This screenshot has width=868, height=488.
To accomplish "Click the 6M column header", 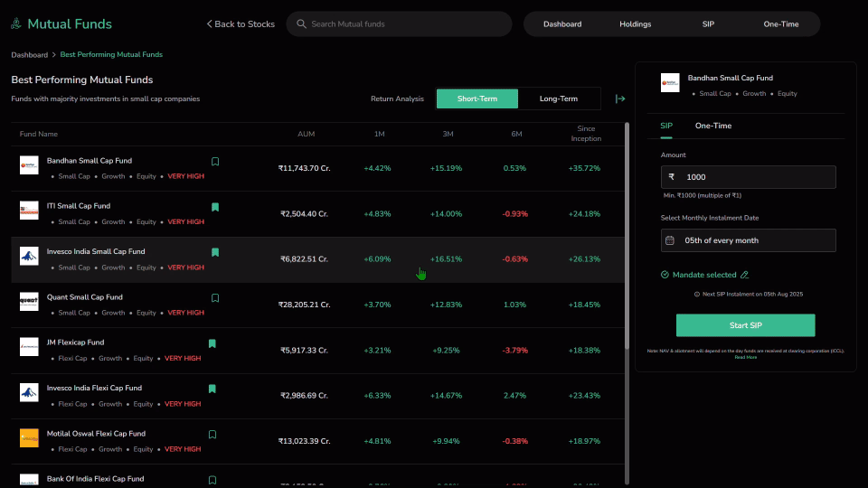I will coord(516,135).
